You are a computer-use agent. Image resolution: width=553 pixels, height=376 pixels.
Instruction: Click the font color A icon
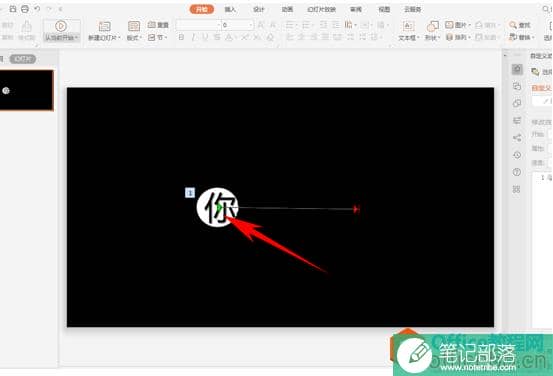coord(229,37)
